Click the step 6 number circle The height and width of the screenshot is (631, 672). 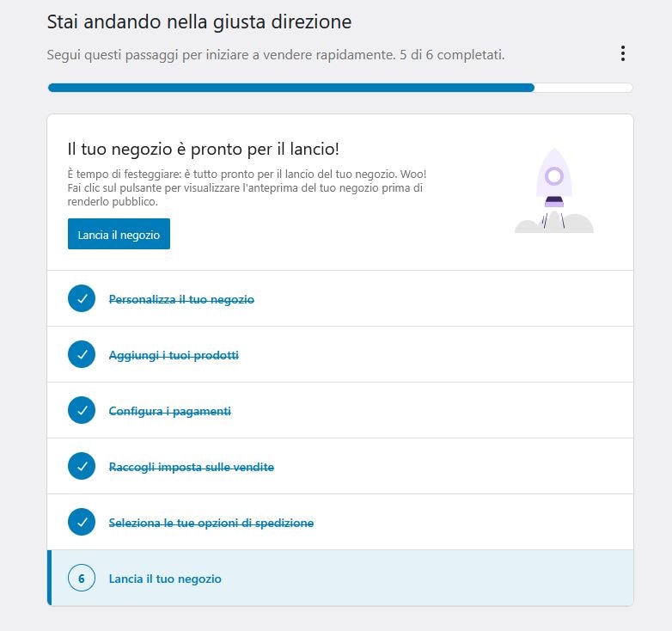click(82, 578)
